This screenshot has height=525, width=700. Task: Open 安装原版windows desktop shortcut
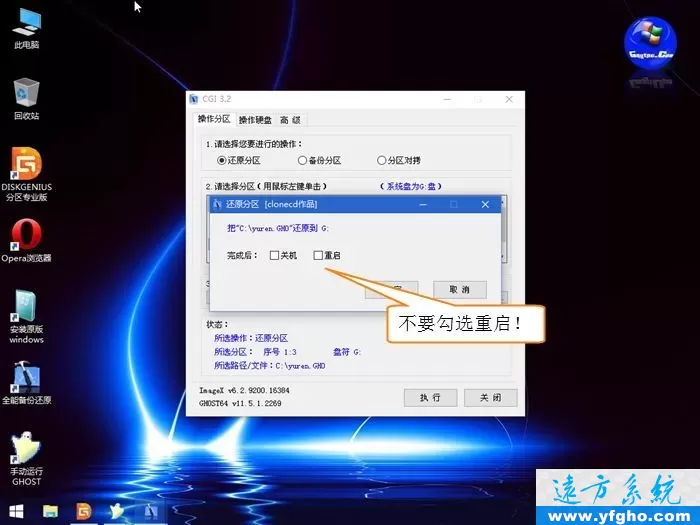coord(26,317)
